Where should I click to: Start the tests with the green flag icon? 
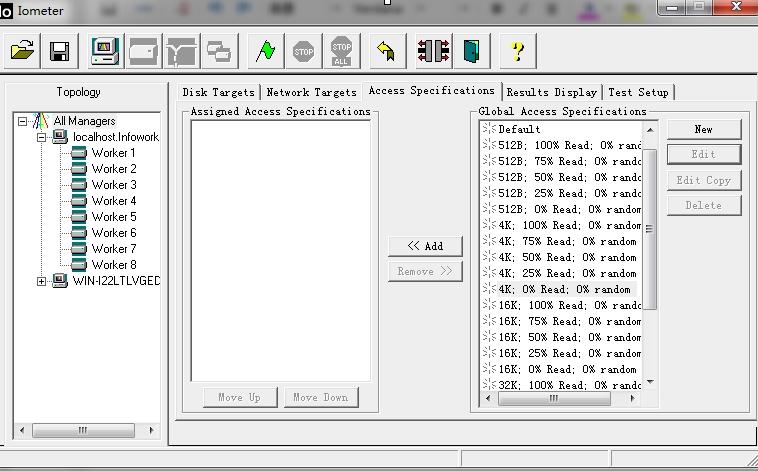pyautogui.click(x=265, y=51)
